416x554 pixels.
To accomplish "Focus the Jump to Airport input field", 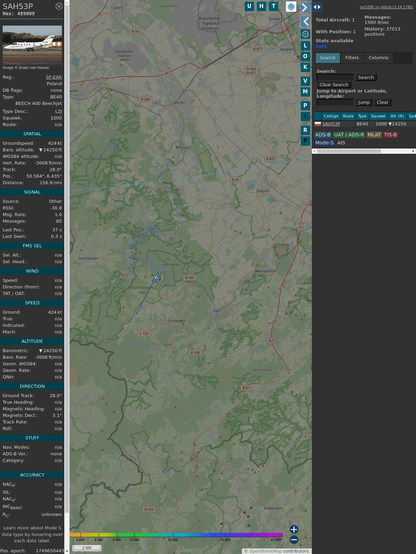I will [335, 102].
